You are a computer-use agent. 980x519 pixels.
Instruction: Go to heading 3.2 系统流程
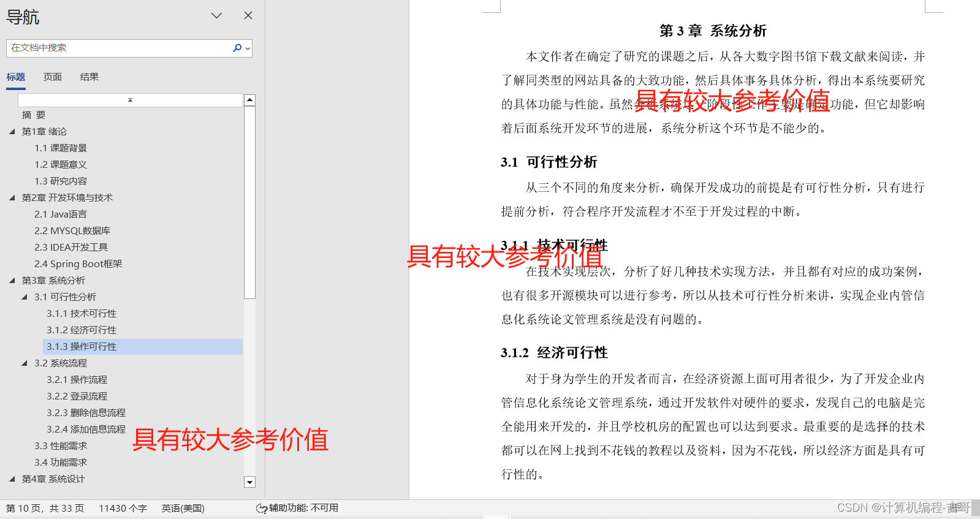pyautogui.click(x=61, y=363)
